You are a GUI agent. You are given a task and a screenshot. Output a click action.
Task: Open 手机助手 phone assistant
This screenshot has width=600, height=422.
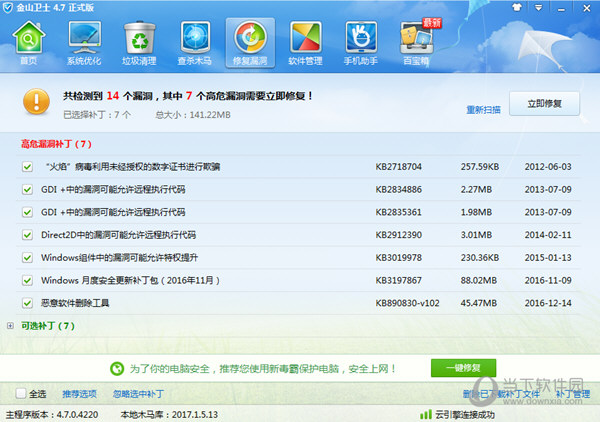pos(359,42)
